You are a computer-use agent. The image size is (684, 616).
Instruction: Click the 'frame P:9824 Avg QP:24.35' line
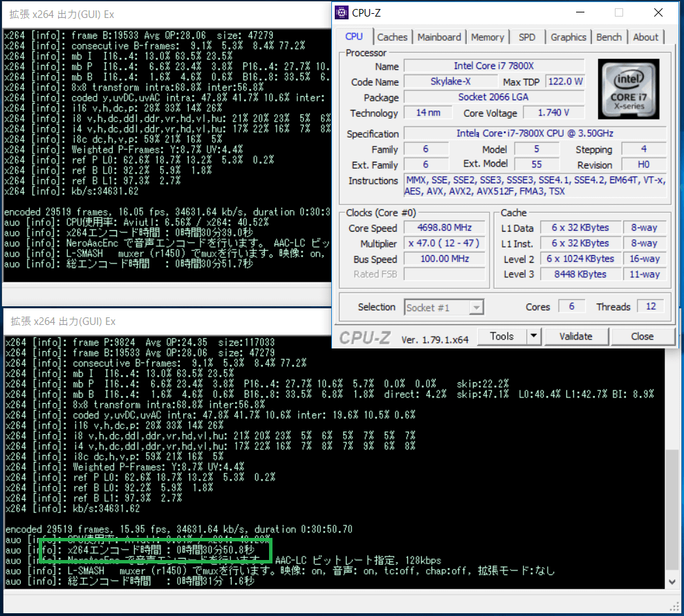pyautogui.click(x=140, y=342)
